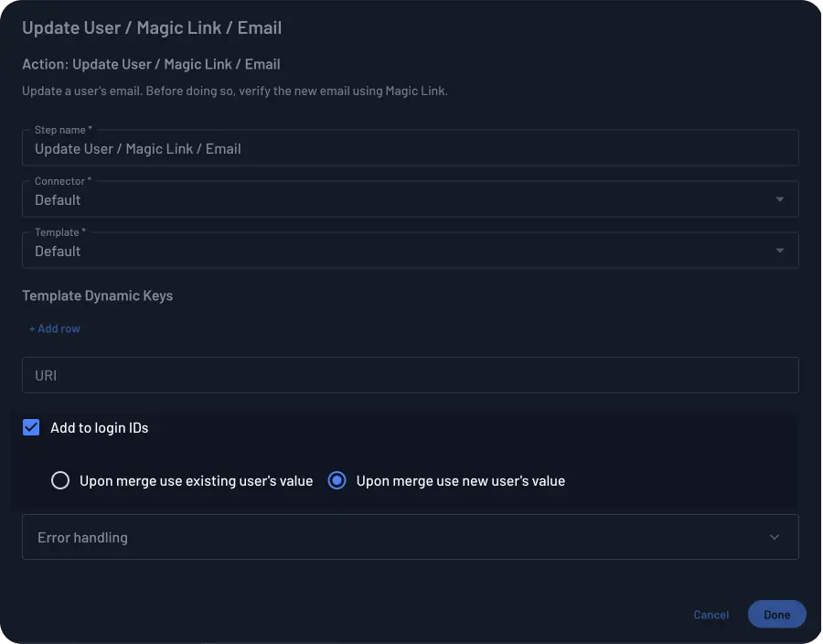The height and width of the screenshot is (644, 823).
Task: Expand the Error handling section
Action: coord(410,537)
